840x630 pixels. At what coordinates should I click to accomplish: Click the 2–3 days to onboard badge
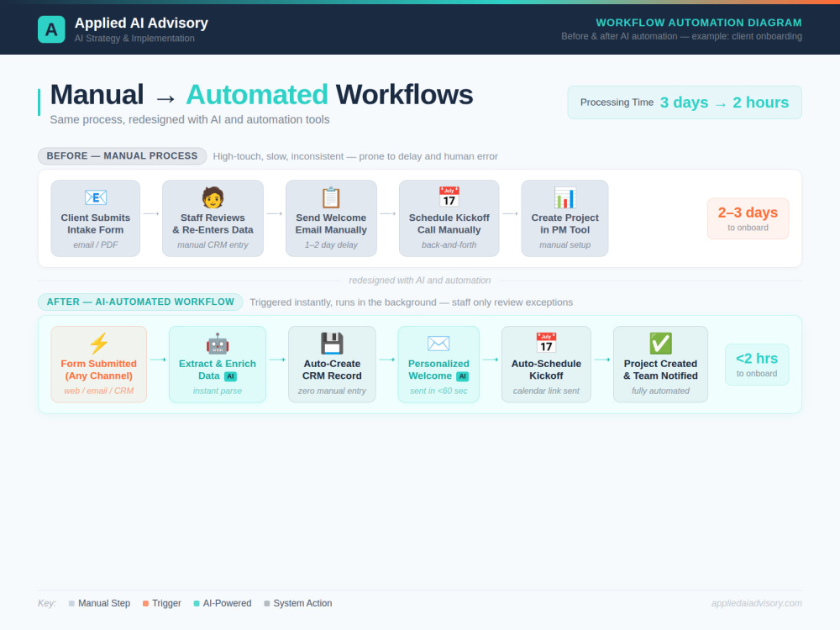click(x=748, y=218)
